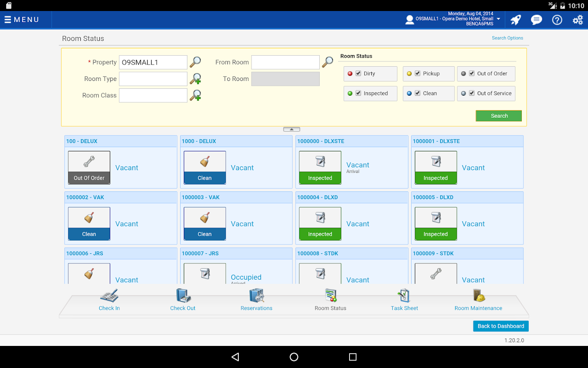The width and height of the screenshot is (588, 368).
Task: Select room header 1000005 - DLXD
Action: click(467, 197)
